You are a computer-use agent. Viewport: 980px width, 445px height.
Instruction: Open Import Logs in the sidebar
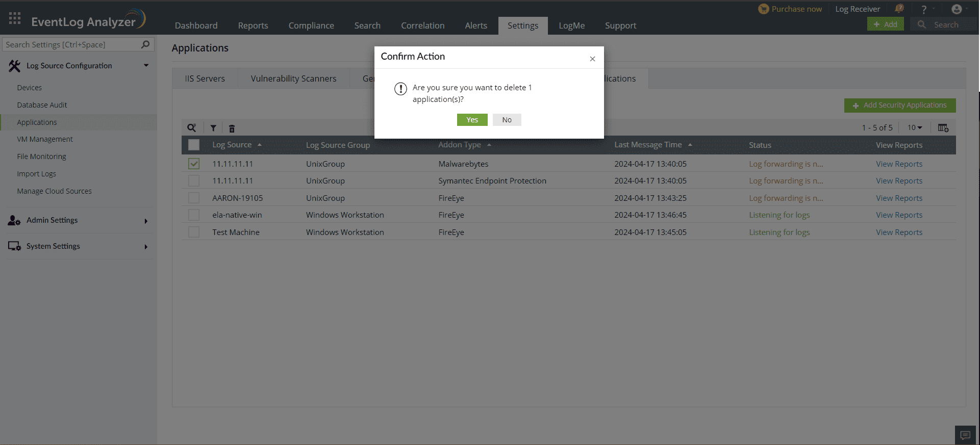36,174
